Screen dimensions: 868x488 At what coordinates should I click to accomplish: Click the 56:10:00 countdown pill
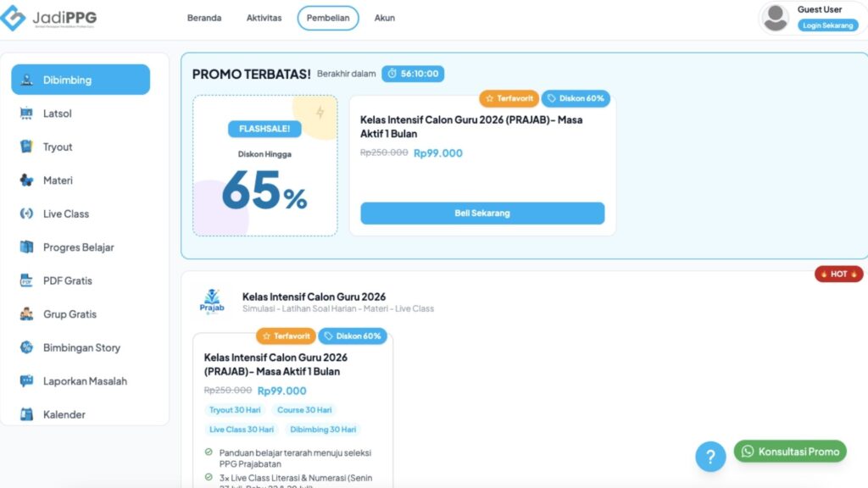tap(413, 74)
